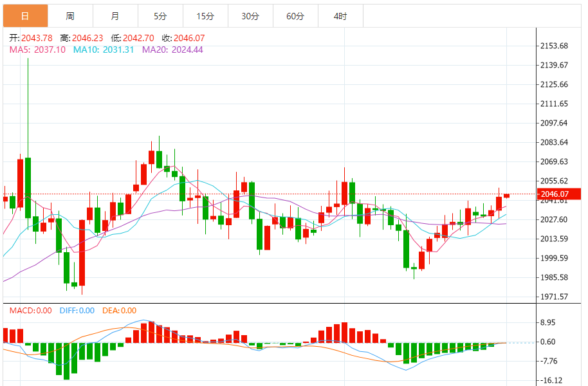Click the latest small red candle at the chart's right edge
588x386 pixels.
[507, 196]
